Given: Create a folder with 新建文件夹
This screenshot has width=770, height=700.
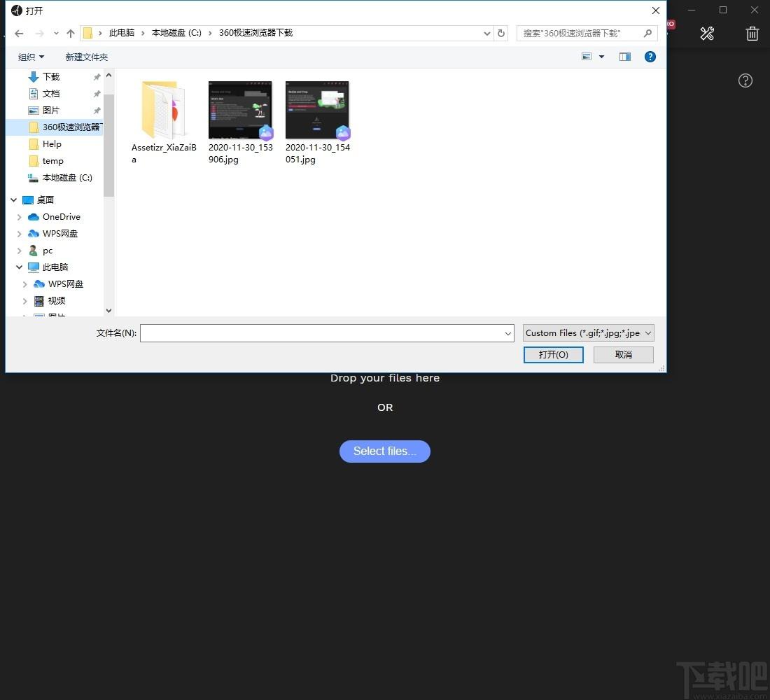Looking at the screenshot, I should coord(86,57).
